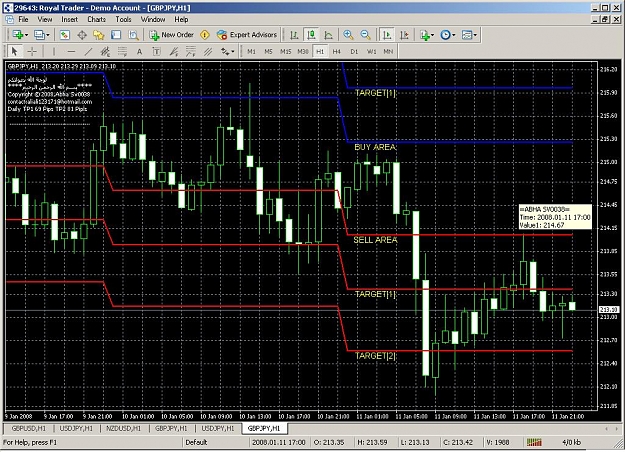625x452 pixels.
Task: Select the equidistant channel tool
Action: coord(105,51)
